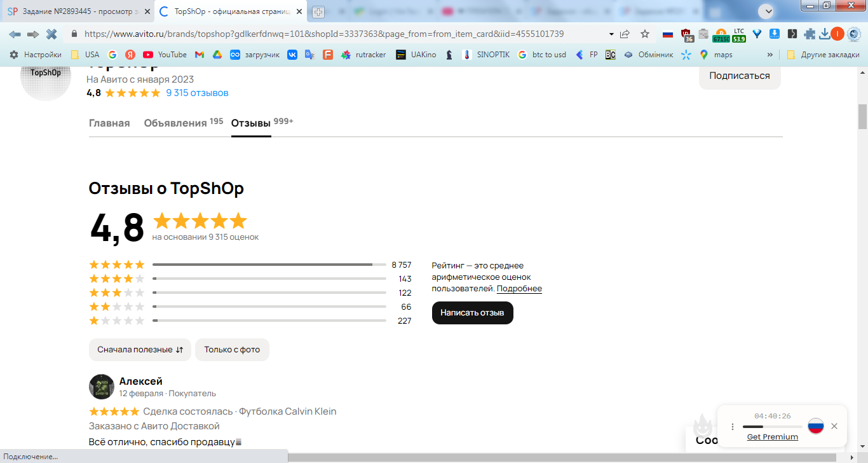This screenshot has width=868, height=463.
Task: Open the chess knight bookmark icon
Action: (x=449, y=55)
